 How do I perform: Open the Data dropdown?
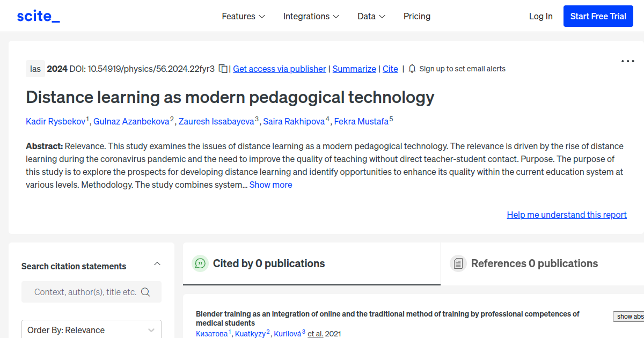(371, 16)
